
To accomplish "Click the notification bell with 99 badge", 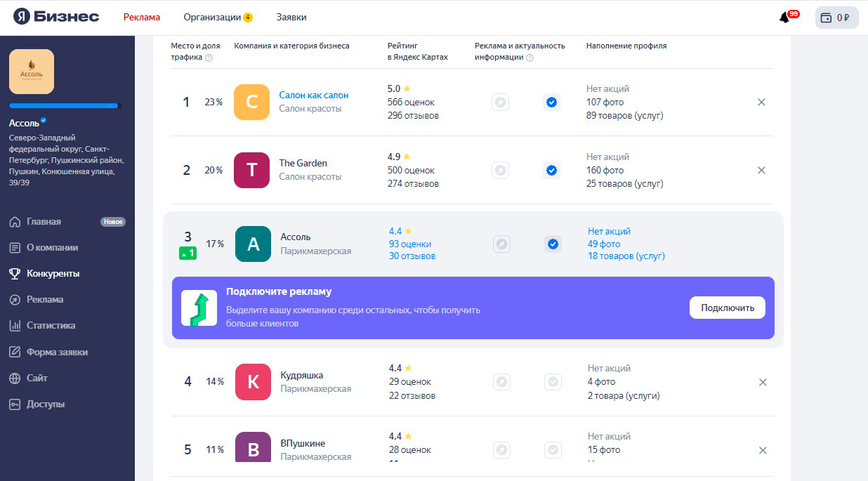I will [785, 15].
